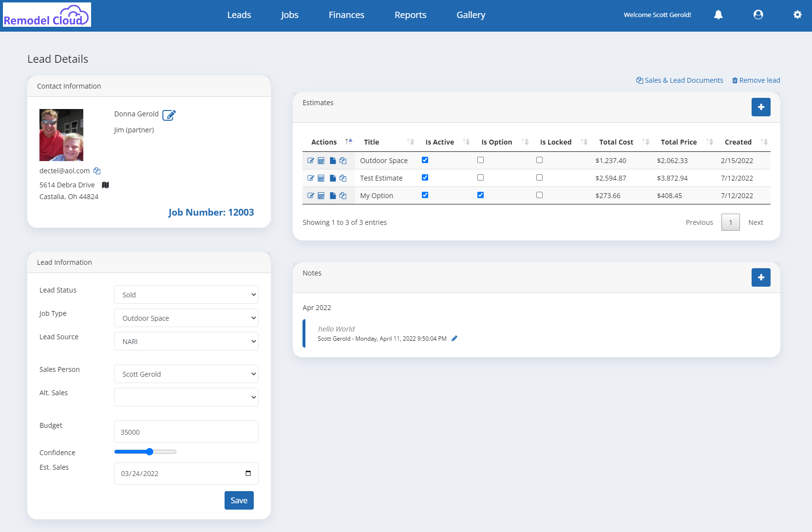This screenshot has height=532, width=812.
Task: View the address on a map
Action: (x=105, y=185)
